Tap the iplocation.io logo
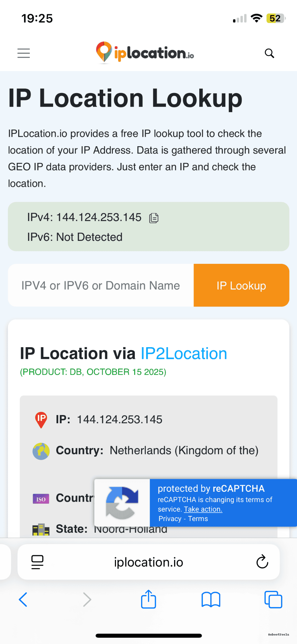The image size is (297, 644). click(x=145, y=53)
